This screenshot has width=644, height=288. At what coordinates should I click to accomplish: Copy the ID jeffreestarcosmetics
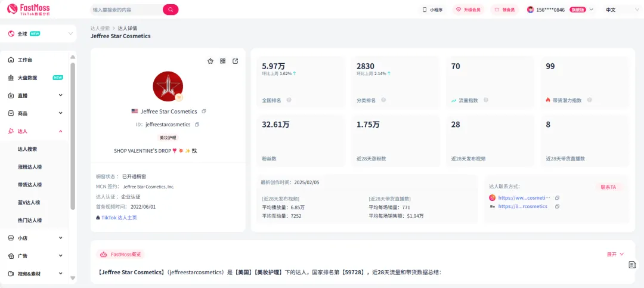click(197, 124)
